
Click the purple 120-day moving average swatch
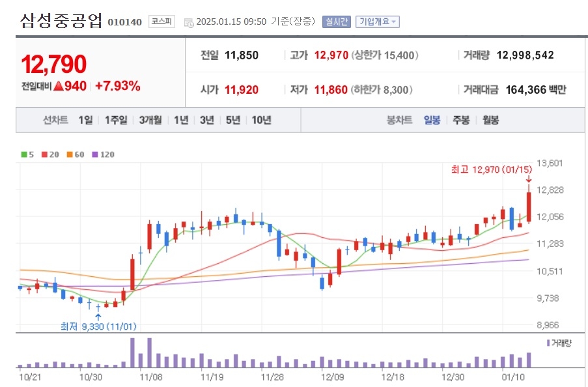tap(95, 154)
